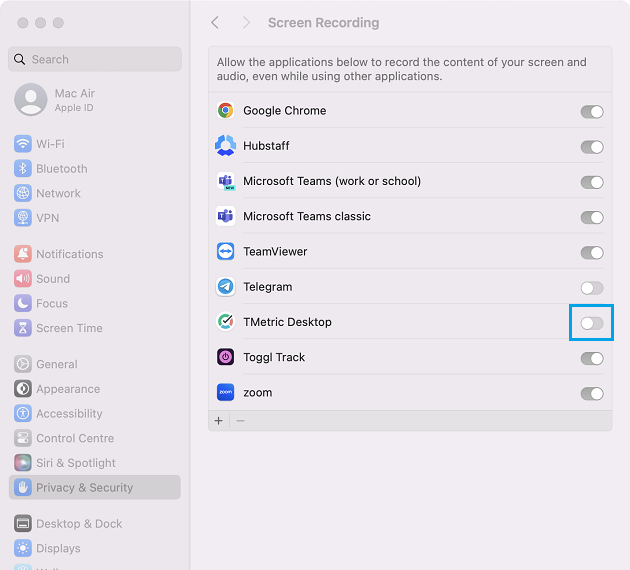
Task: Toggle Microsoft Teams (work or school) permission
Action: (x=592, y=182)
